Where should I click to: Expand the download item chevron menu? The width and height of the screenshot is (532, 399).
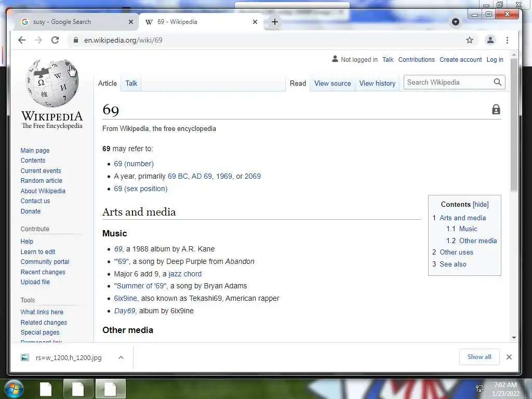tap(121, 357)
